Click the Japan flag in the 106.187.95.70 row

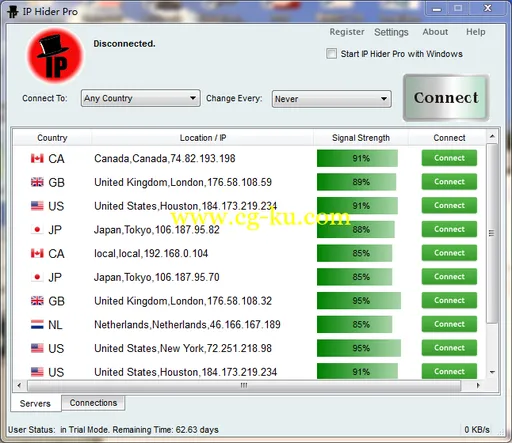tap(37, 277)
